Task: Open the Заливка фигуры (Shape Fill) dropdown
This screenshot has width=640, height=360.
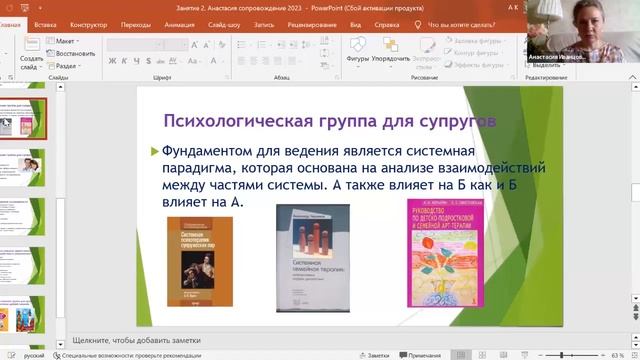Action: point(476,41)
